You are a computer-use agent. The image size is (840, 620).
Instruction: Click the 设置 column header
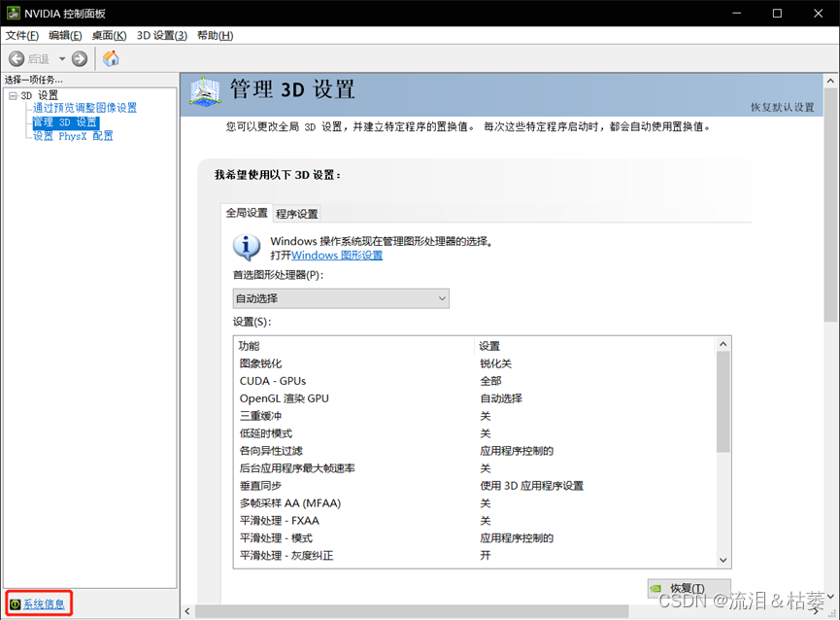[x=595, y=346]
